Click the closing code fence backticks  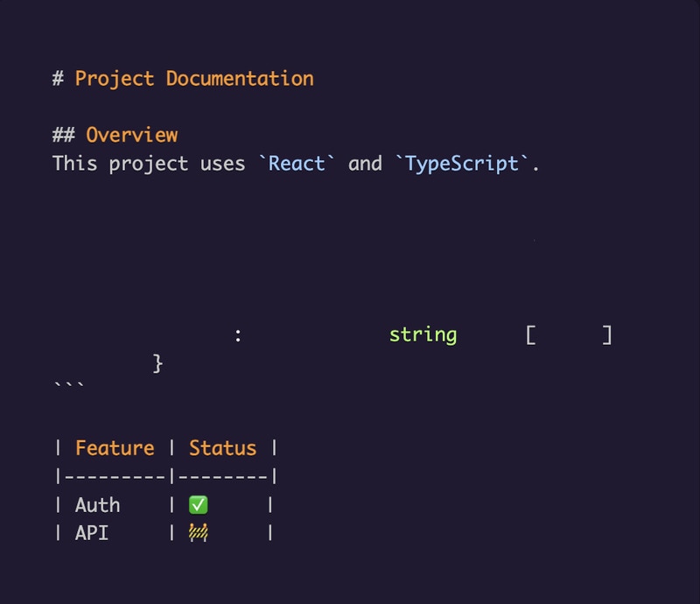point(69,385)
